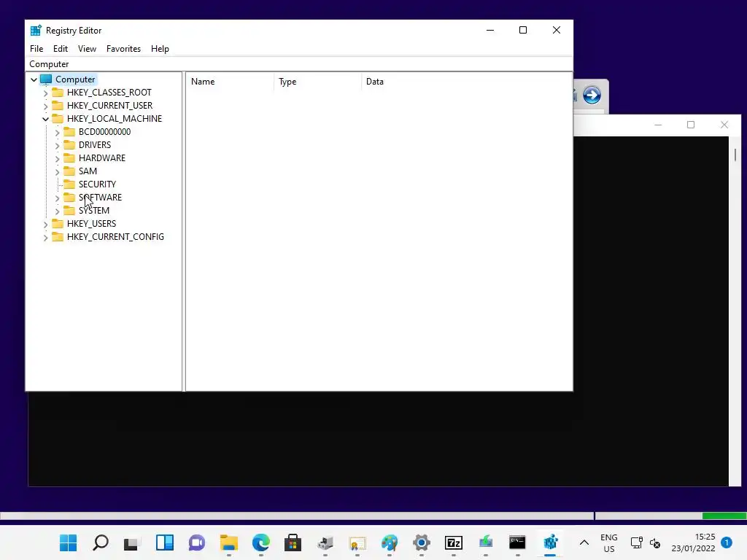Select the Computer tree node
Screen dimensions: 747x560
(75, 79)
